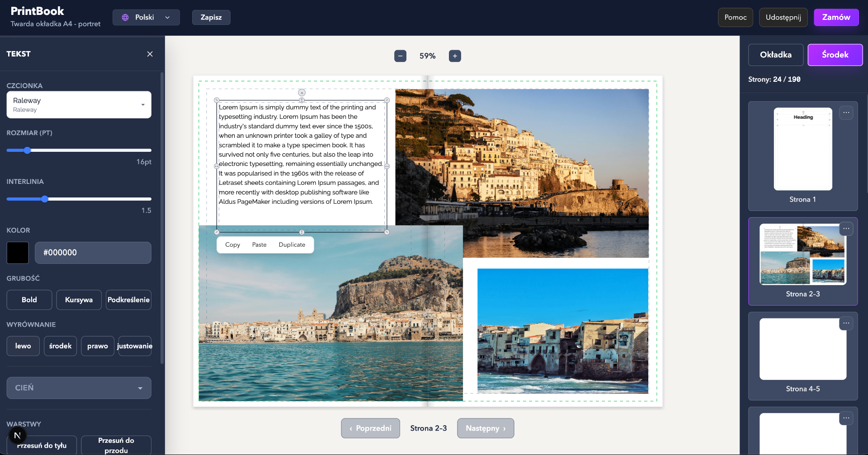Open options menu for Strona 4-5 thumbnail
868x455 pixels.
coord(846,323)
